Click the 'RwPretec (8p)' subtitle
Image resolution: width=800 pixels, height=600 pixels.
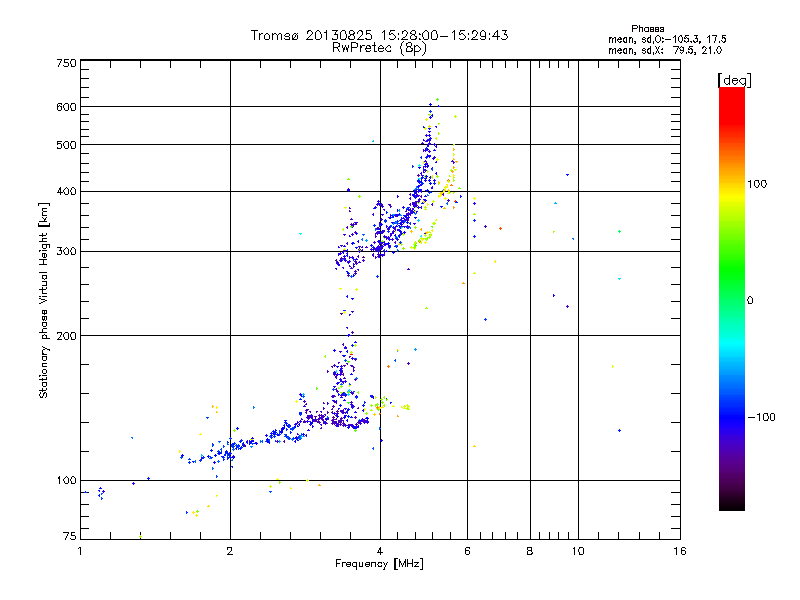tap(379, 48)
